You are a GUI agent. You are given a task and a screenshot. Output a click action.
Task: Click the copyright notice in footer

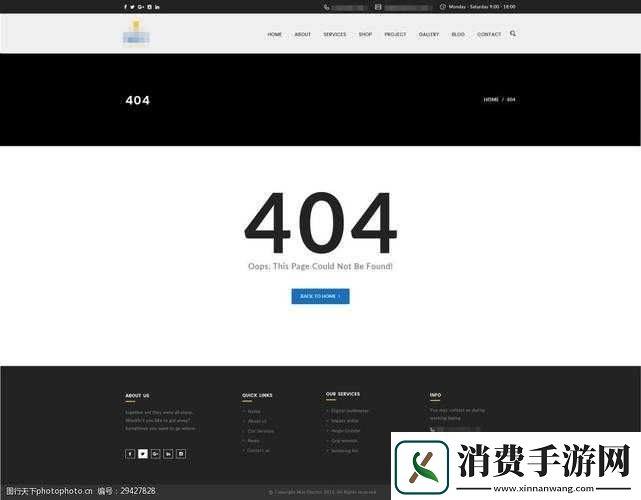pos(323,492)
